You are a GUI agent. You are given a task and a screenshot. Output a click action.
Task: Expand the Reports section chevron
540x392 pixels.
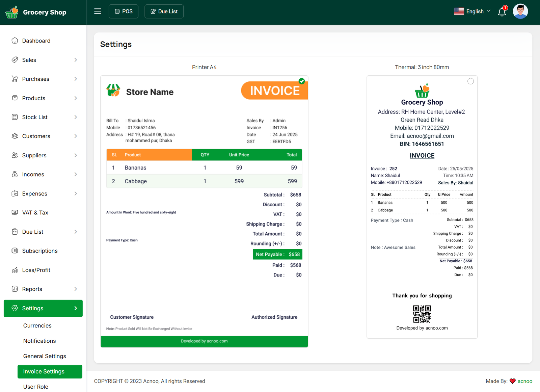pos(76,289)
